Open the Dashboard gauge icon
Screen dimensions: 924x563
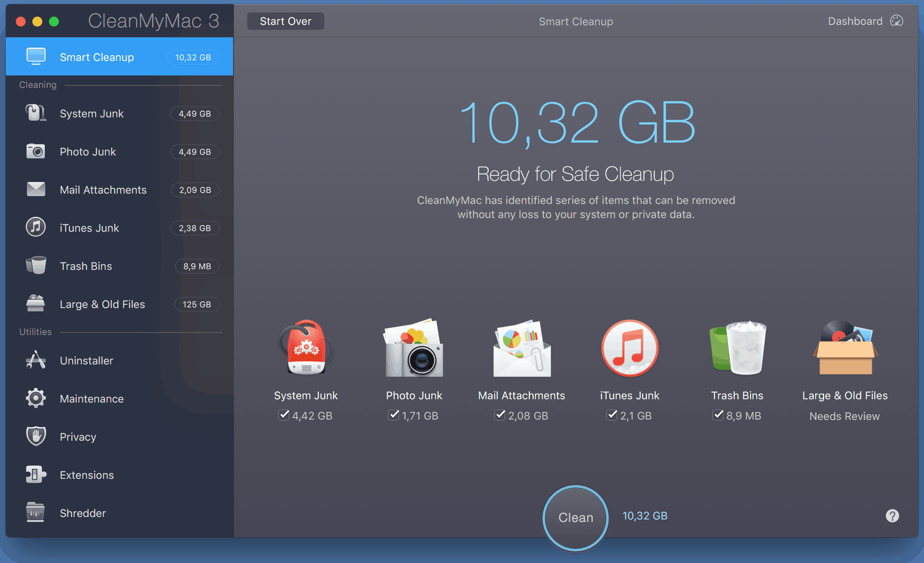(896, 21)
